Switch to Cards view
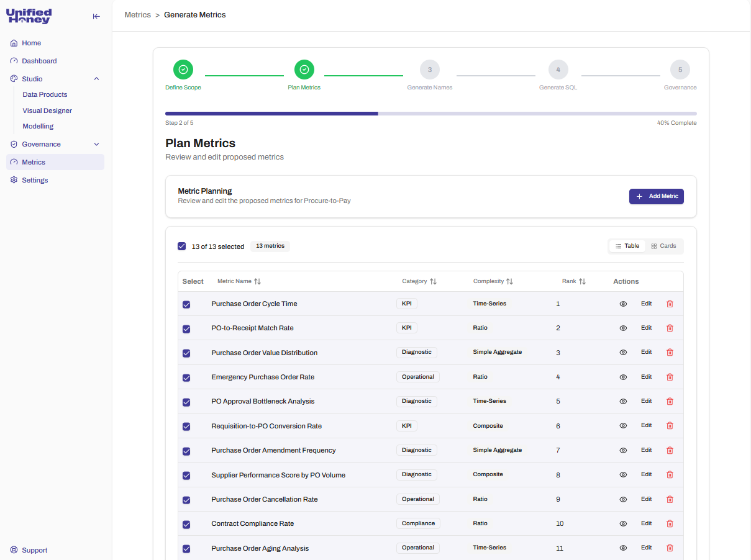The height and width of the screenshot is (560, 751). pos(663,246)
